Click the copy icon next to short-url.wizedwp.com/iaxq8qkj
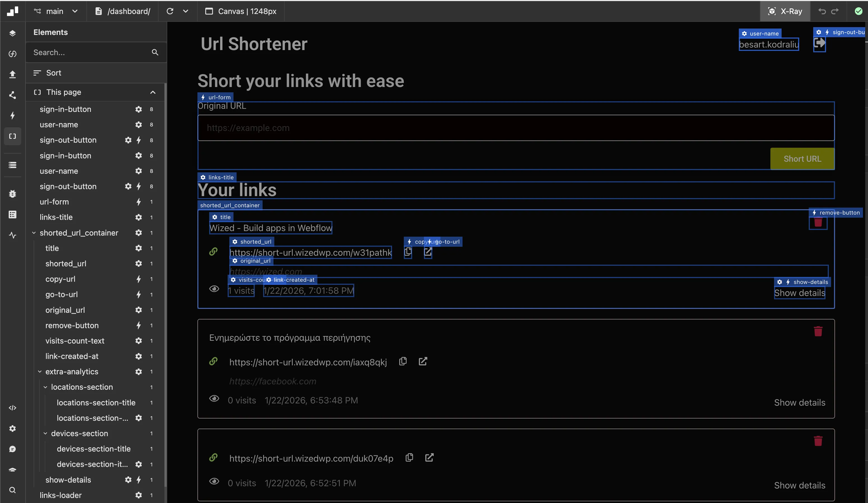Image resolution: width=868 pixels, height=503 pixels. (x=403, y=361)
